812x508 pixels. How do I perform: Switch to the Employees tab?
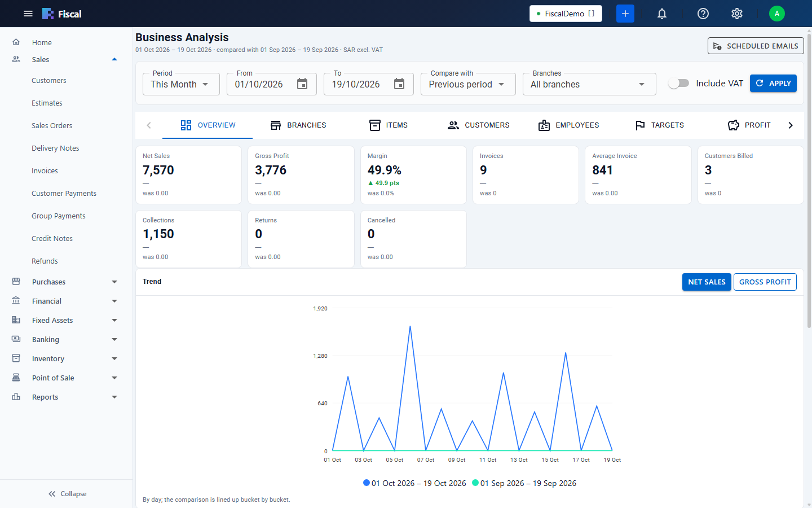pos(568,125)
